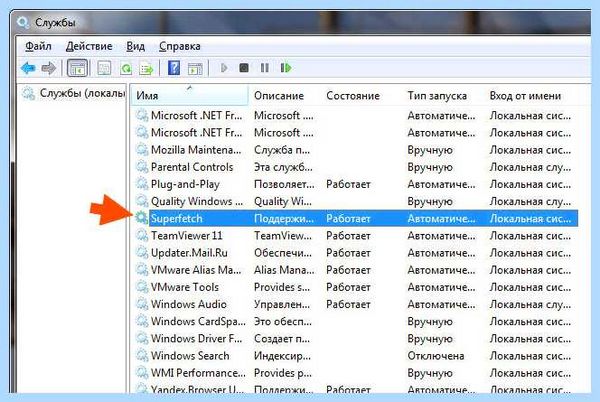The width and height of the screenshot is (600, 402).
Task: Select the Updater.Mail.Ru service
Action: tap(189, 253)
